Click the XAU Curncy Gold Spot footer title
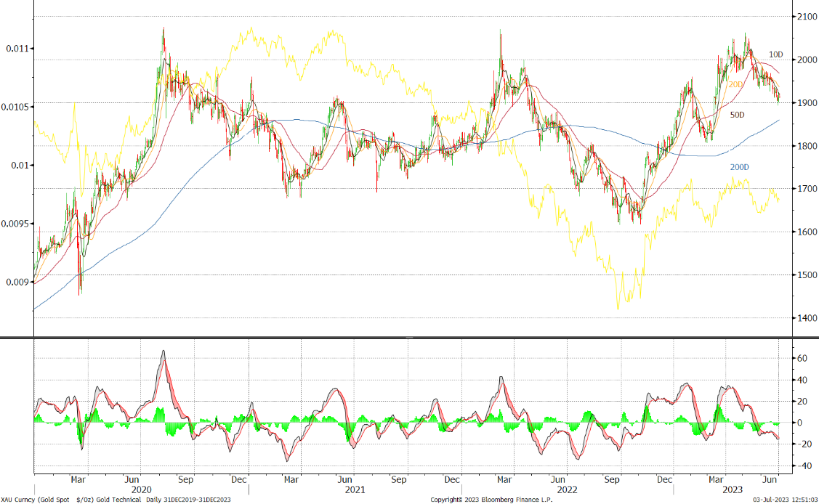The height and width of the screenshot is (504, 819). 71,500
